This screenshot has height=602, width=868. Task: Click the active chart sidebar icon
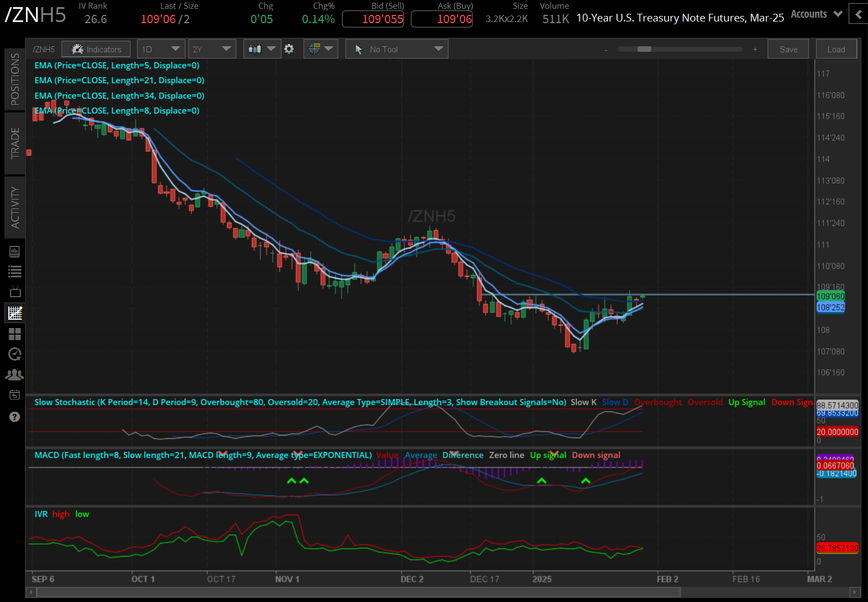coord(15,313)
